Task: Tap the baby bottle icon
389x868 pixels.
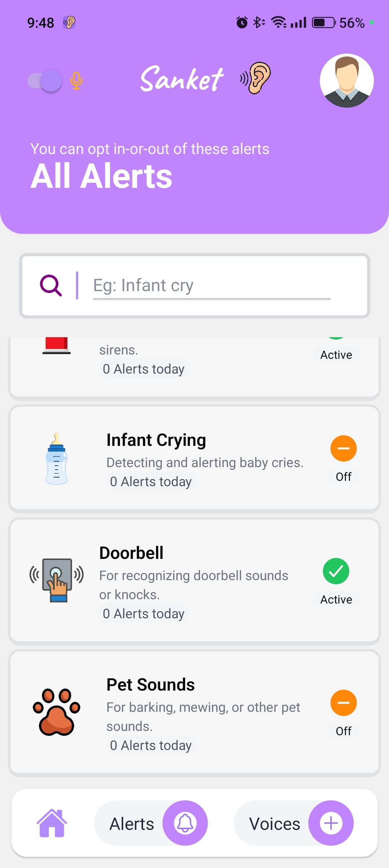Action: click(56, 459)
